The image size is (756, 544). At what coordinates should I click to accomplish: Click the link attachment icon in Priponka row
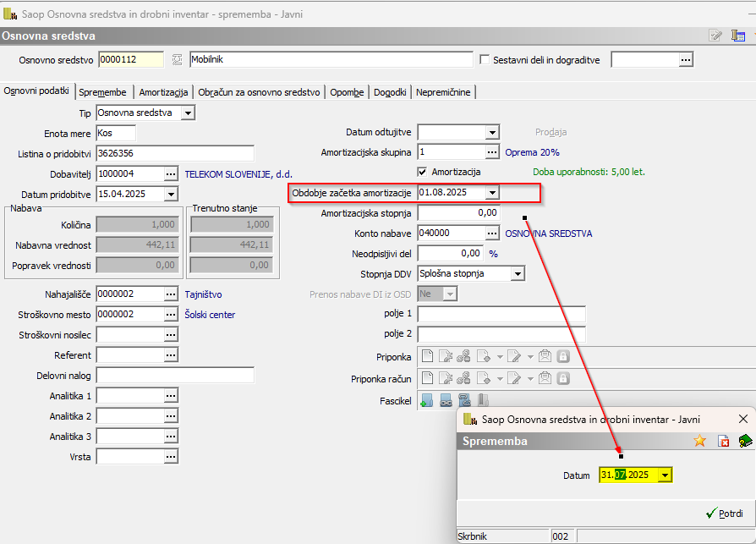coord(463,356)
